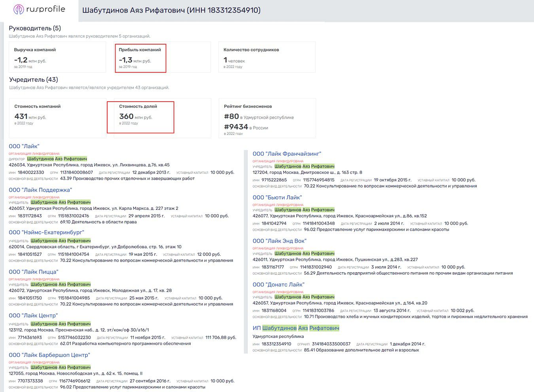Click 431 млн руб. company value
Screen dimensions: 534x392
[x=30, y=117]
